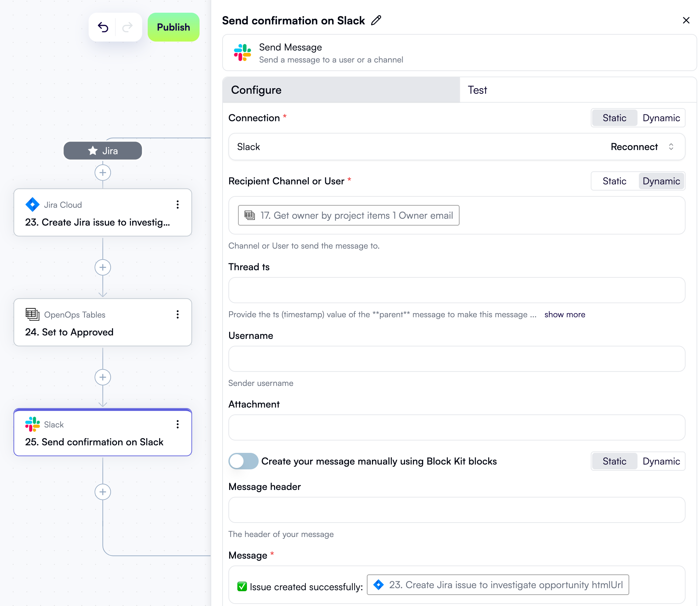Select the Configure tab
700x606 pixels.
[x=256, y=90]
